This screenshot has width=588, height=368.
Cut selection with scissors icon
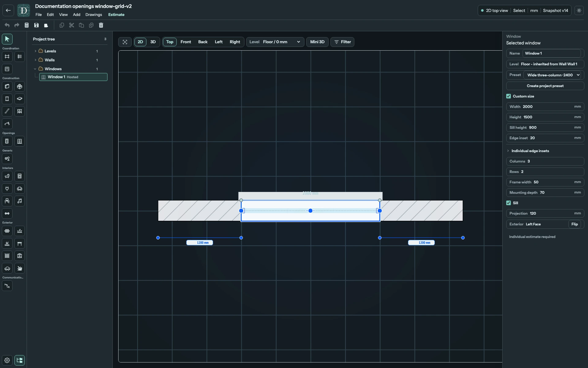point(72,25)
